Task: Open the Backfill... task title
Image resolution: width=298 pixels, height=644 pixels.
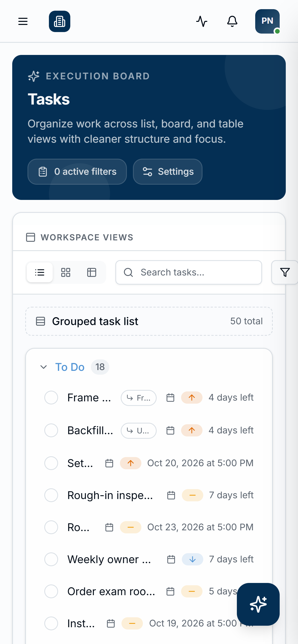Action: coord(90,430)
